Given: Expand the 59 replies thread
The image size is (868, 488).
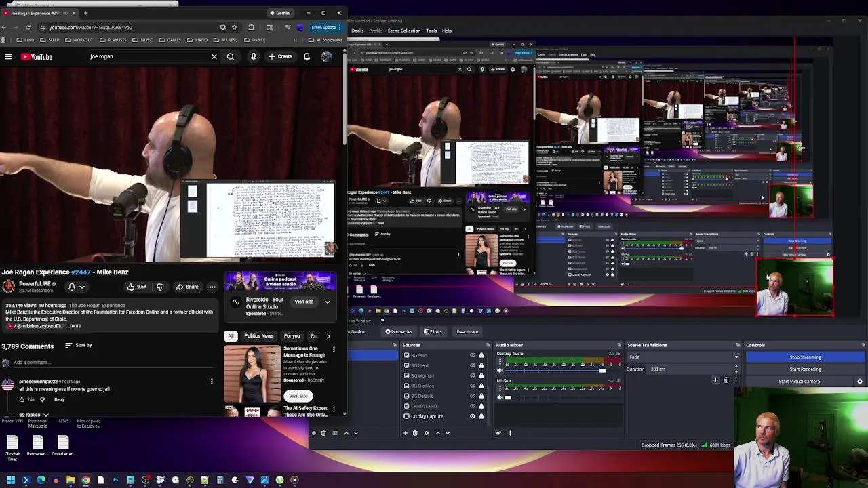Looking at the screenshot, I should point(34,415).
